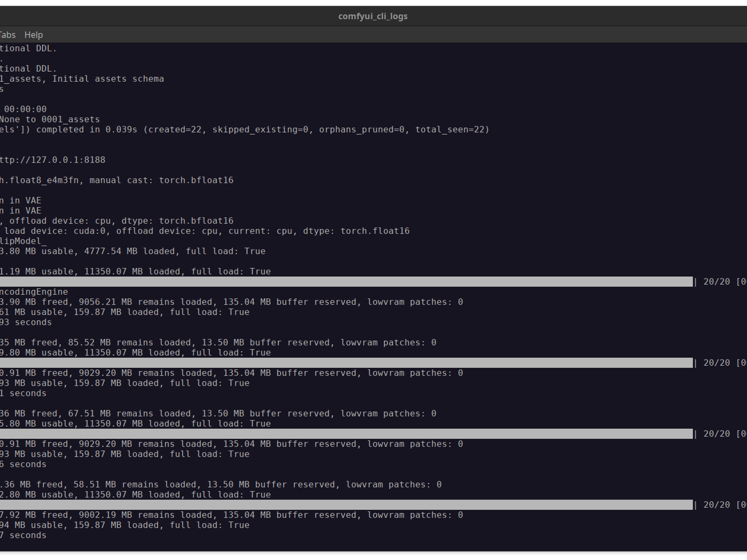Click the progress bar above the ncodingEngine line
747x560 pixels.
pyautogui.click(x=346, y=281)
